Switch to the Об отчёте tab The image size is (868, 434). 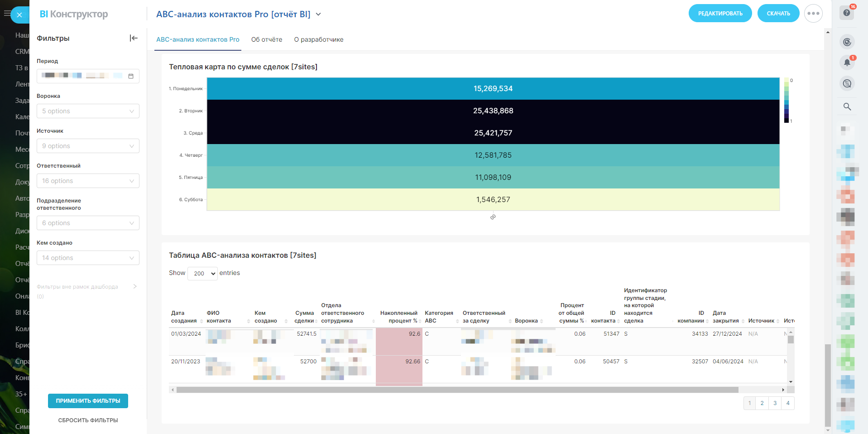(x=266, y=39)
